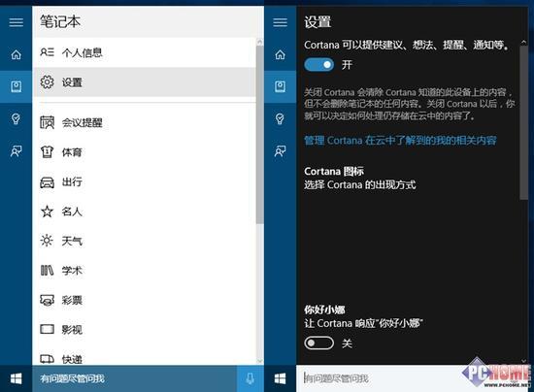
Task: Click Settings panel vertical scrollbar
Action: pyautogui.click(x=523, y=122)
